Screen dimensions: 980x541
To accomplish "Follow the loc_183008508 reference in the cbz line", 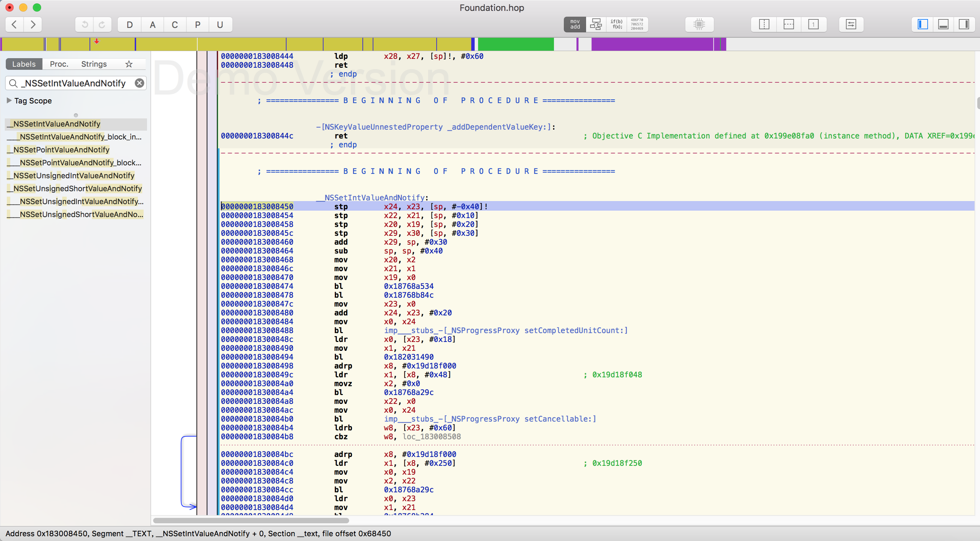I will point(432,437).
